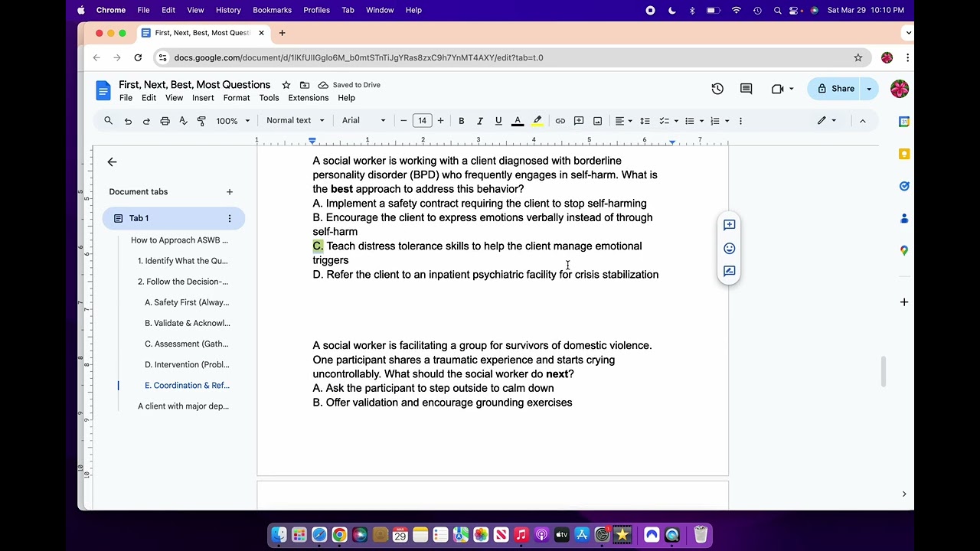
Task: Undo the last edit
Action: pyautogui.click(x=128, y=121)
